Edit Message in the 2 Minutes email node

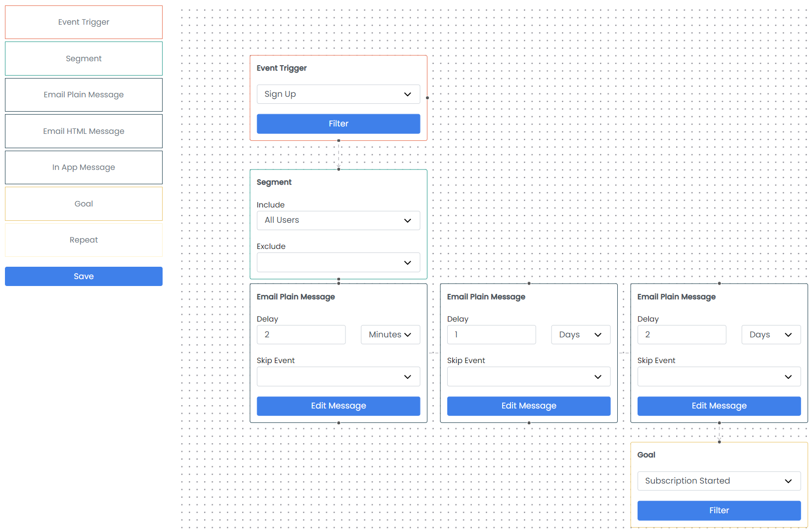339,406
